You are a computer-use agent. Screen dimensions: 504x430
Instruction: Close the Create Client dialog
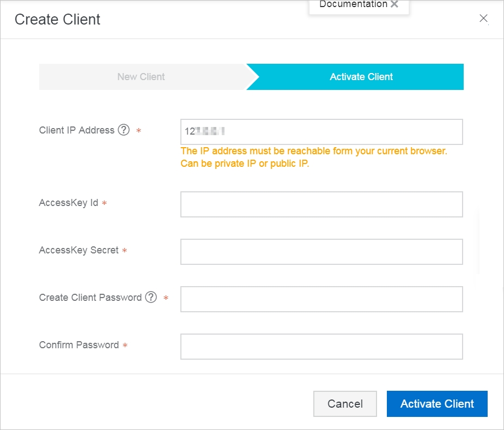pyautogui.click(x=483, y=19)
